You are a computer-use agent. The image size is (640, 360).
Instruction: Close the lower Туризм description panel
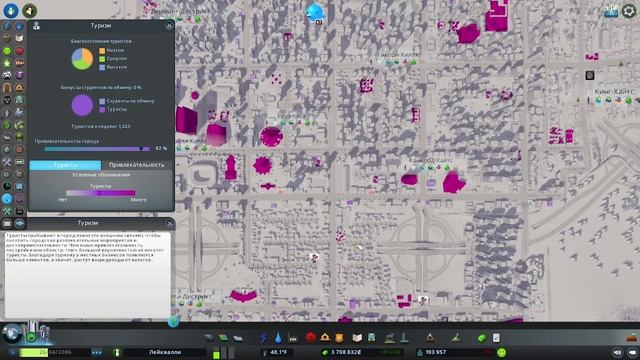tap(170, 223)
